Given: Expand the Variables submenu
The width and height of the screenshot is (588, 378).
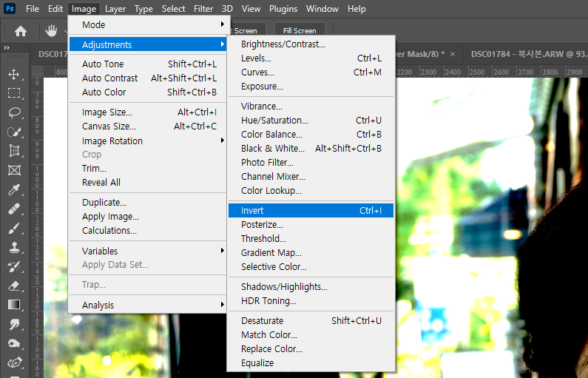Looking at the screenshot, I should (x=147, y=251).
